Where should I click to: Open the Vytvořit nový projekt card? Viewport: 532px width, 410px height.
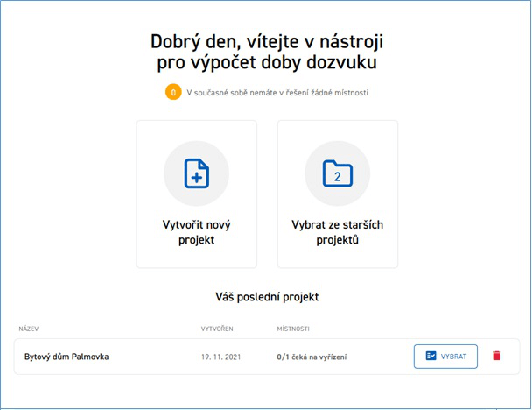pyautogui.click(x=197, y=194)
